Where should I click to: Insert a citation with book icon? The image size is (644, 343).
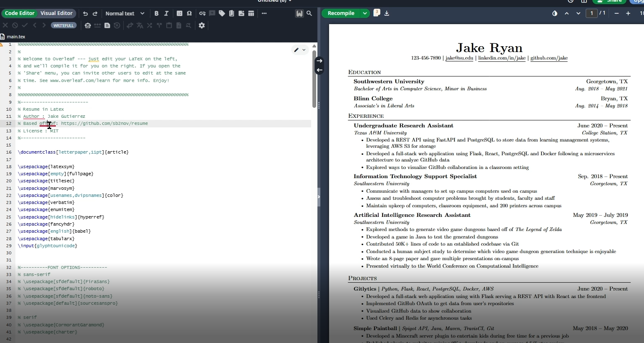(232, 13)
